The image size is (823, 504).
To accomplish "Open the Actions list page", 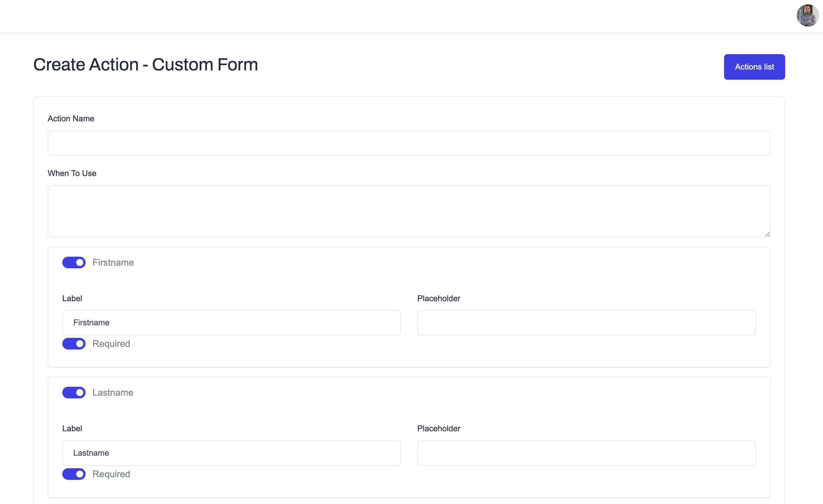I will [754, 67].
